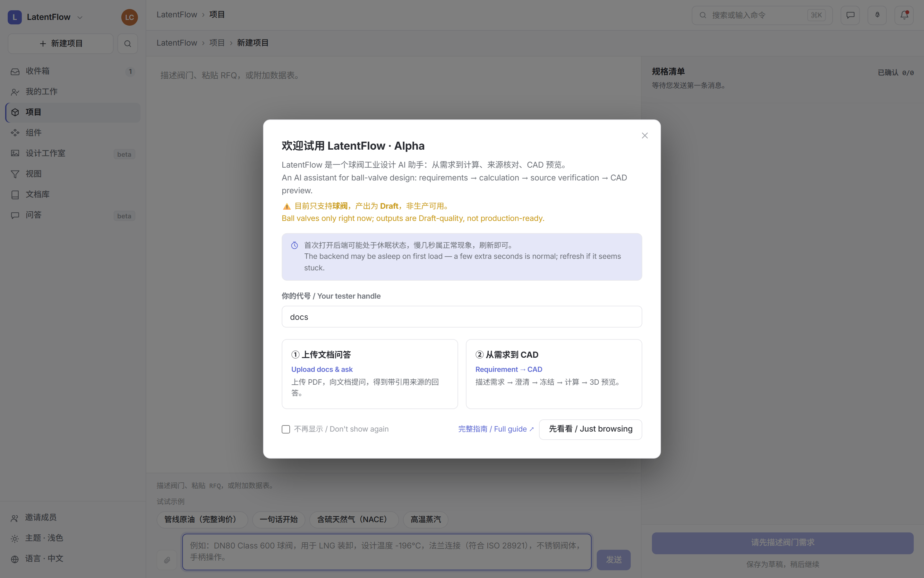Click the 我的工作 person icon
Image resolution: width=924 pixels, height=578 pixels.
(x=15, y=92)
